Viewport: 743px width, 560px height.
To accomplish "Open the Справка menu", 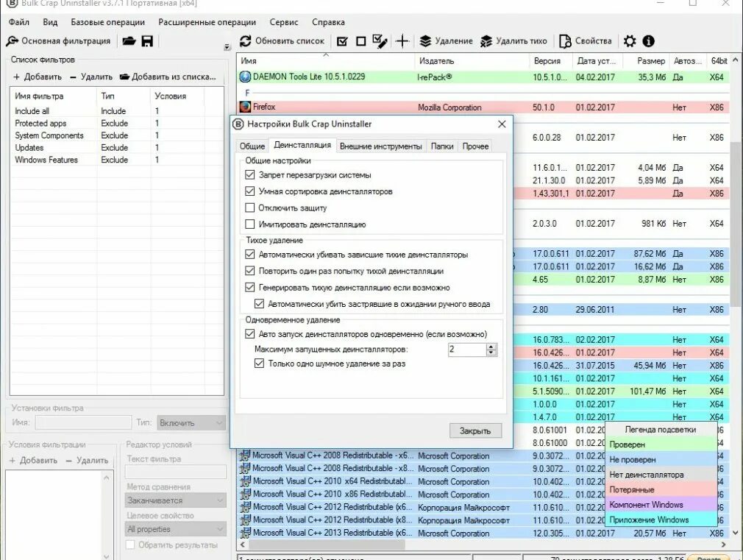I will pos(328,22).
